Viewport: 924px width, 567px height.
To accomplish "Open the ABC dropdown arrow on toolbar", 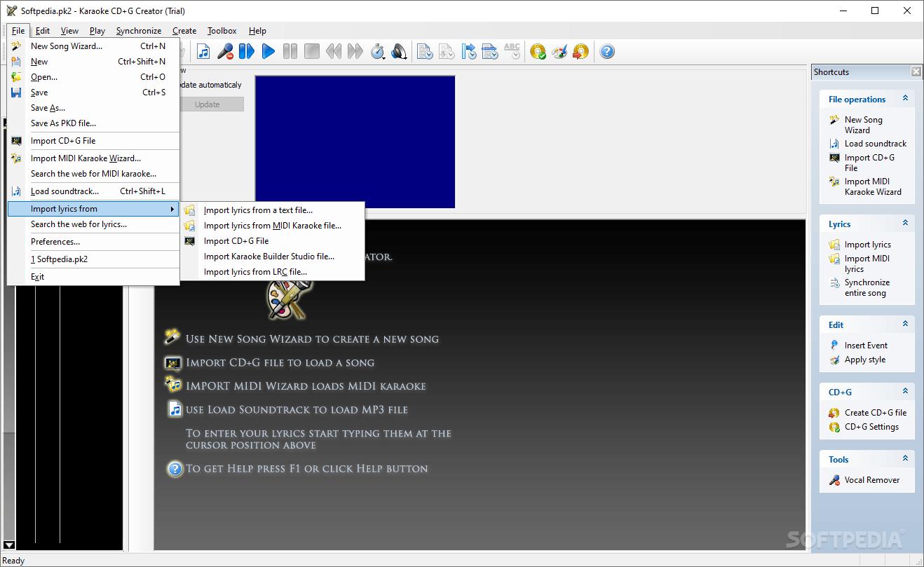I will [516, 55].
